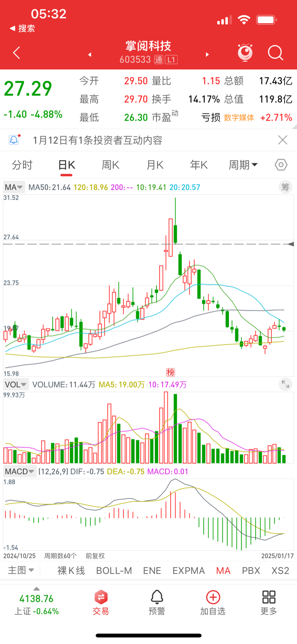Select PBX indicator
The width and height of the screenshot is (297, 644).
251,570
